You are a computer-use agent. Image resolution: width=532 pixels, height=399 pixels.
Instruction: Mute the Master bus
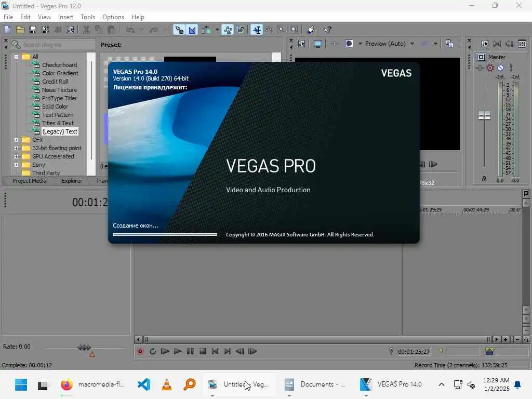[x=500, y=68]
